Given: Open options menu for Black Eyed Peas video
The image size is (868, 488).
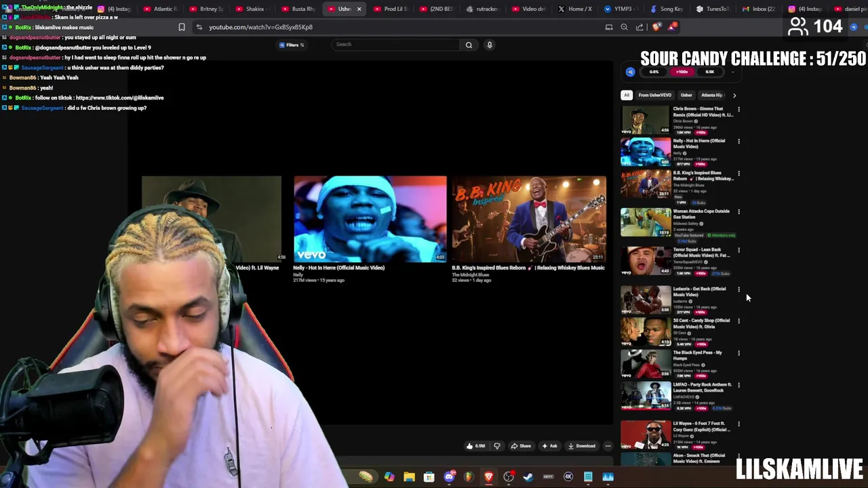Looking at the screenshot, I should (x=738, y=354).
